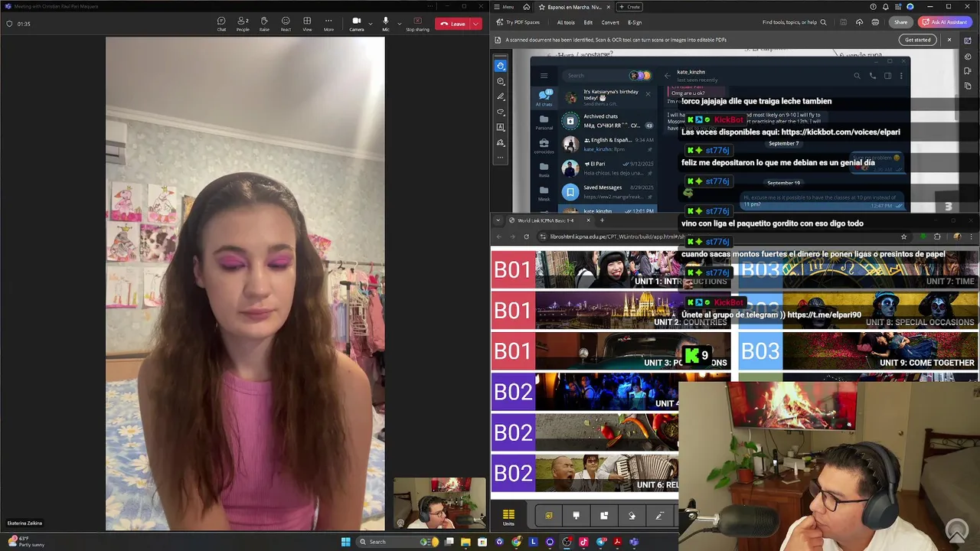Open the dropdown beside Leave
The height and width of the screenshot is (551, 980).
click(x=476, y=24)
